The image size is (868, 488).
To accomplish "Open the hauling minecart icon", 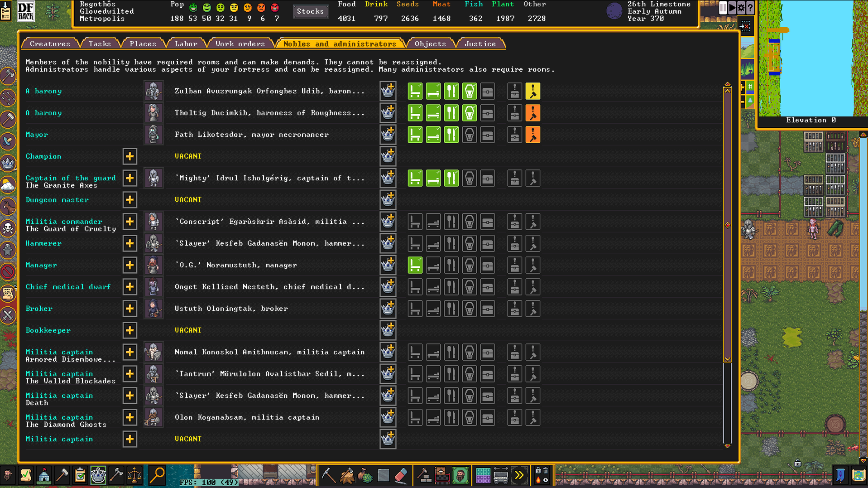I will click(x=501, y=475).
